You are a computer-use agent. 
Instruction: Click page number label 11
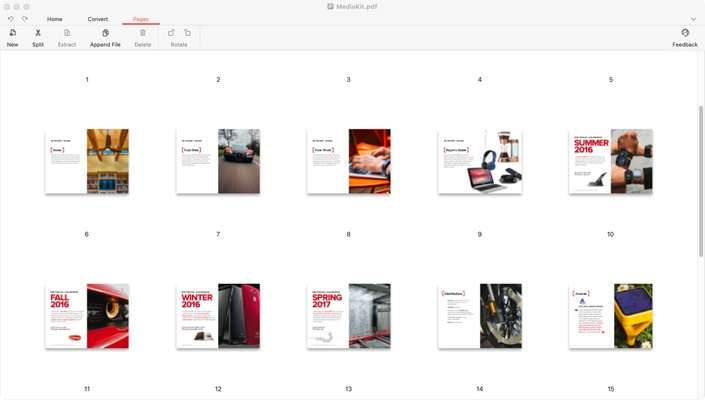click(x=87, y=389)
